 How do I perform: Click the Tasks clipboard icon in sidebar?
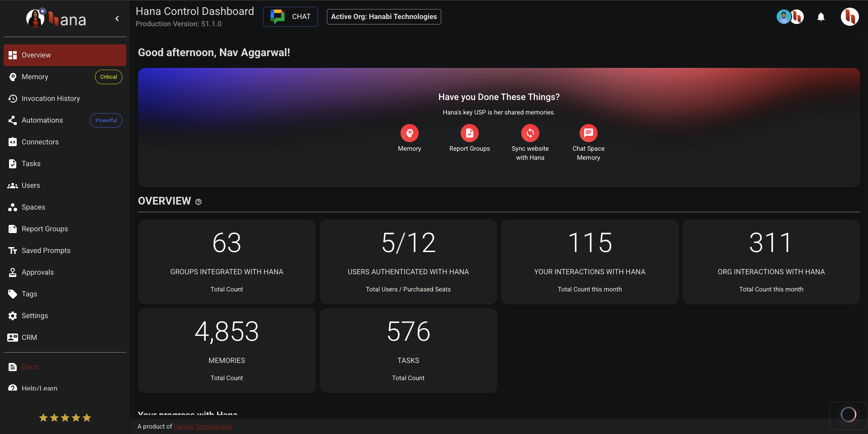(13, 164)
